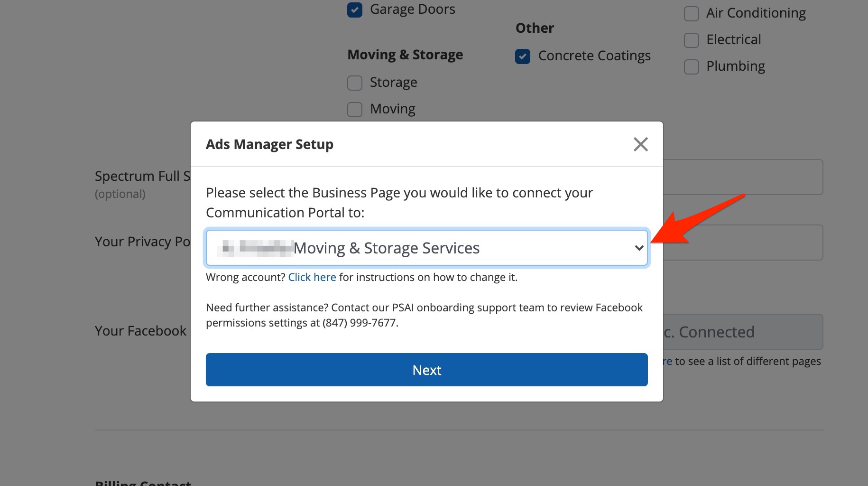This screenshot has height=486, width=868.
Task: Click the Privacy Policy input field
Action: pos(742,243)
